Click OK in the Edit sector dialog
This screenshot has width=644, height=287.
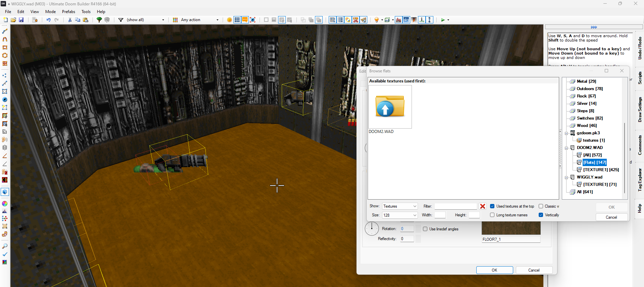[494, 270]
